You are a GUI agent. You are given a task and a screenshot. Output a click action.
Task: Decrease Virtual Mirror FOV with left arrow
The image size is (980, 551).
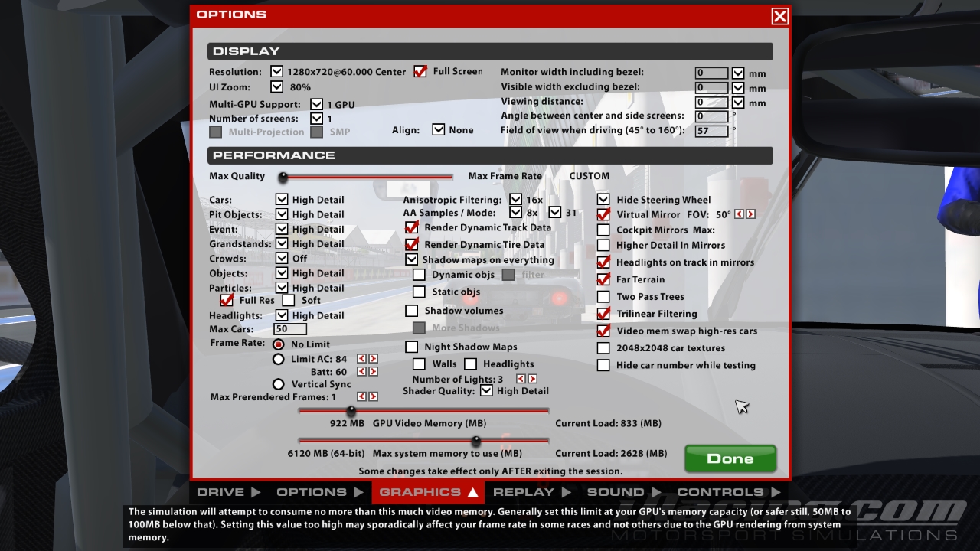tap(739, 215)
